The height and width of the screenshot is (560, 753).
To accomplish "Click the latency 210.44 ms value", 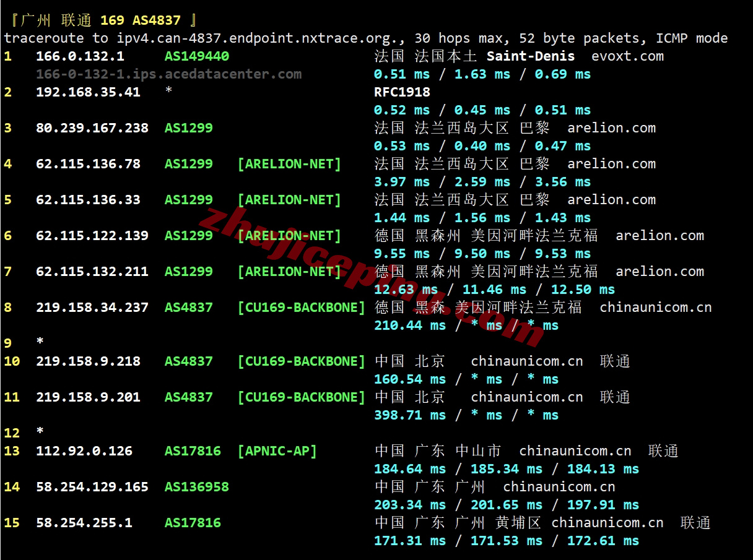I will pyautogui.click(x=410, y=325).
